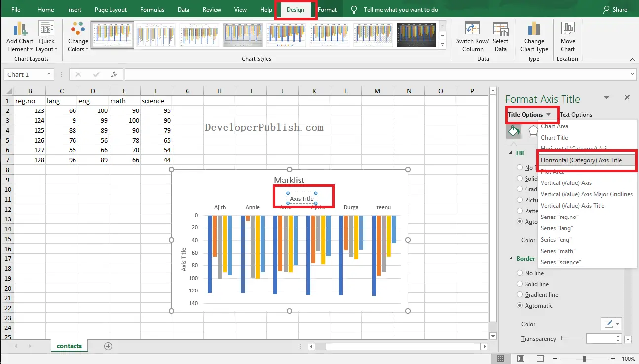639x364 pixels.
Task: Switch to Text Options tab
Action: pos(576,115)
